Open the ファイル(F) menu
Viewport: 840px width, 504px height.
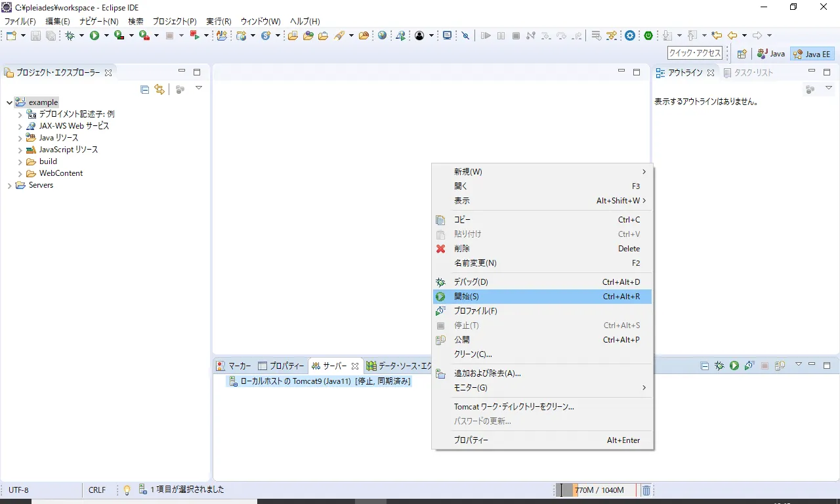[x=20, y=21]
